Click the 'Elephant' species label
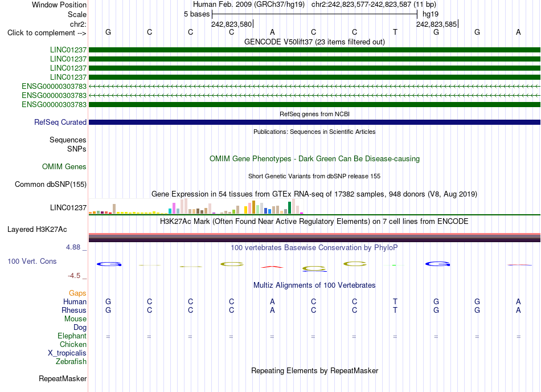541x392 pixels. [72, 336]
